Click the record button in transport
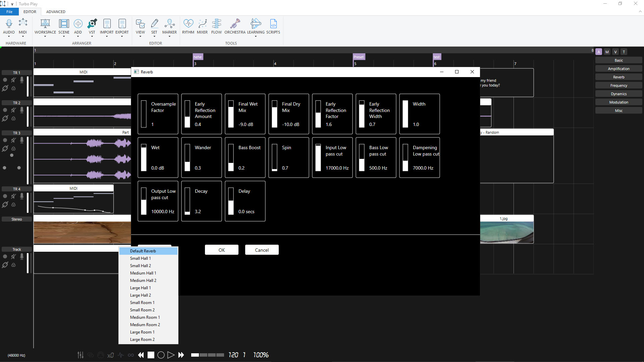The height and width of the screenshot is (362, 644). (161, 355)
